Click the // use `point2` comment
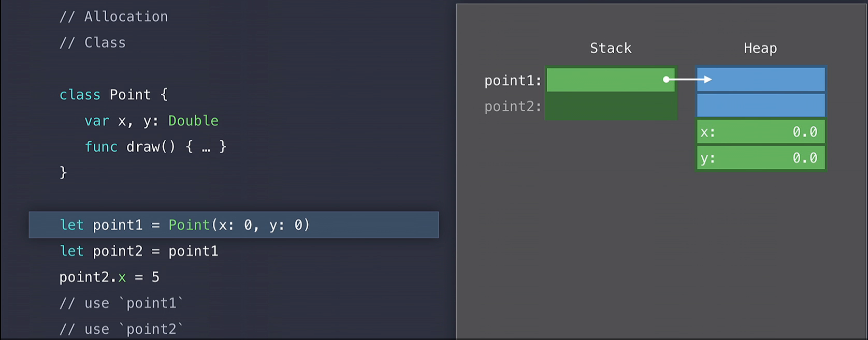Viewport: 868px width, 340px height. tap(121, 329)
